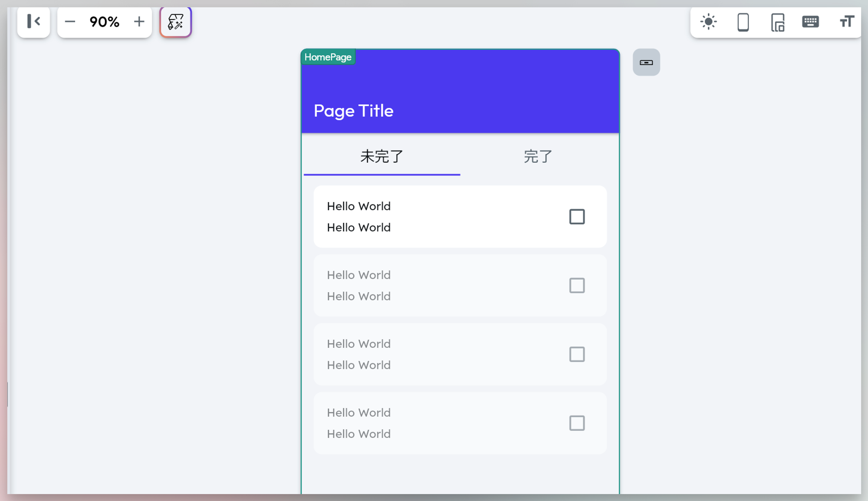Viewport: 868px width, 501px height.
Task: Click the 90% zoom level display
Action: coord(105,21)
